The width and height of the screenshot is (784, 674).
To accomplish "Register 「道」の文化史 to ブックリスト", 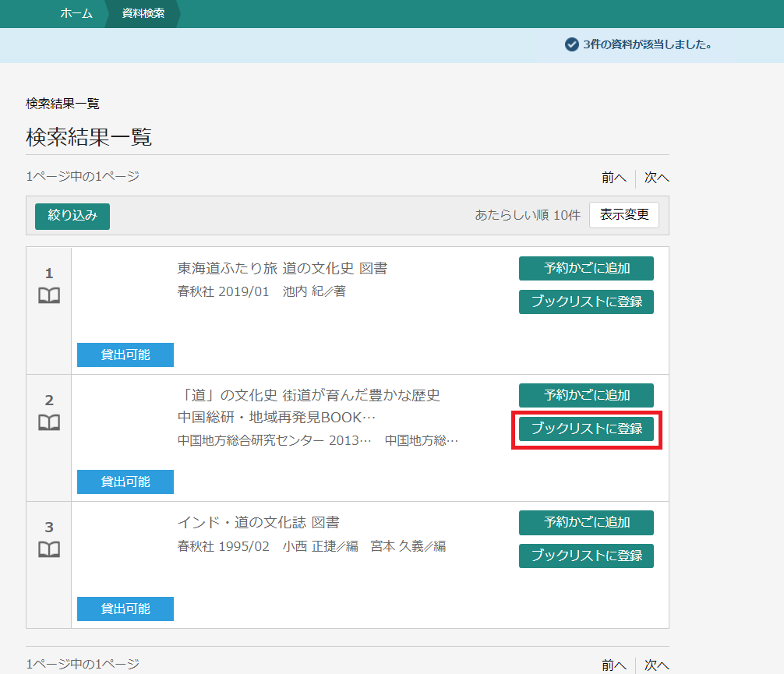I will coord(586,429).
